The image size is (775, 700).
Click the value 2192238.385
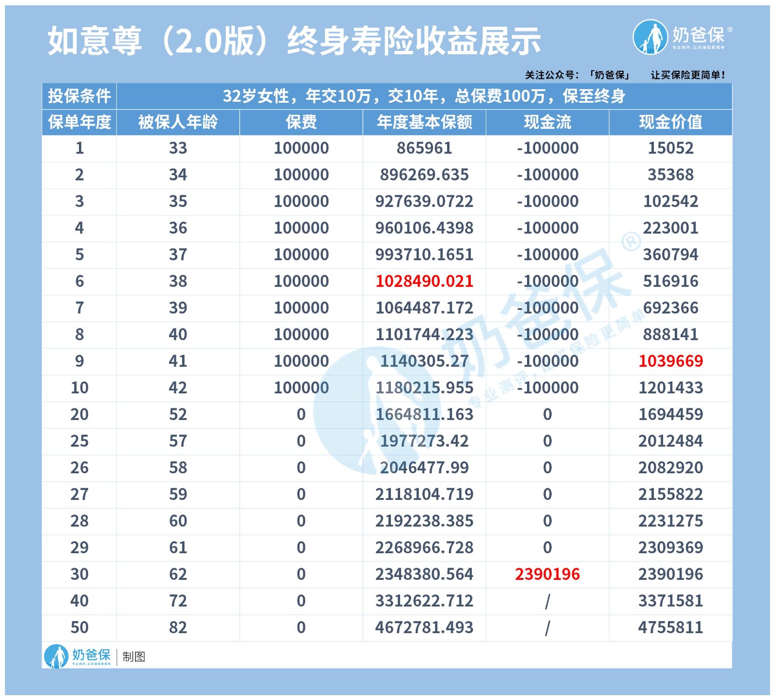coord(424,521)
